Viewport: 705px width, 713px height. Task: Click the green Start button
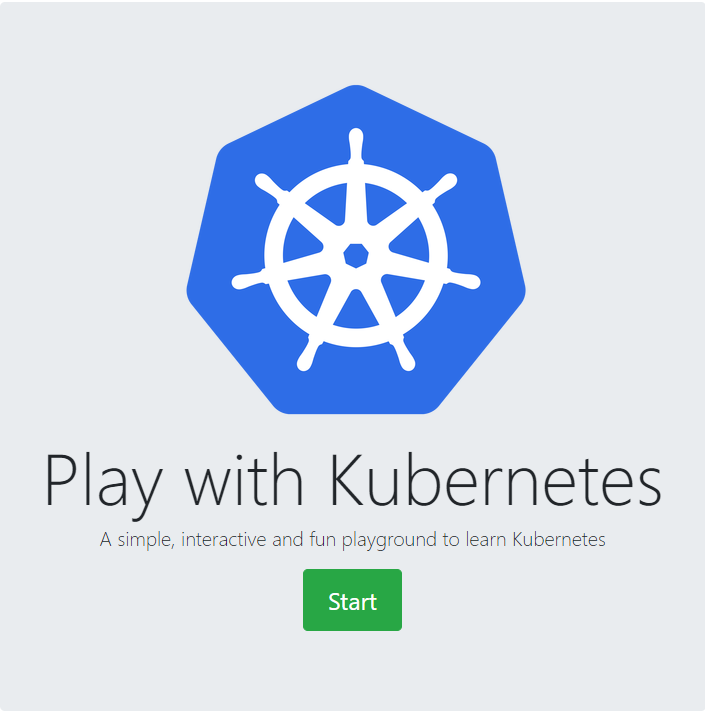click(352, 600)
